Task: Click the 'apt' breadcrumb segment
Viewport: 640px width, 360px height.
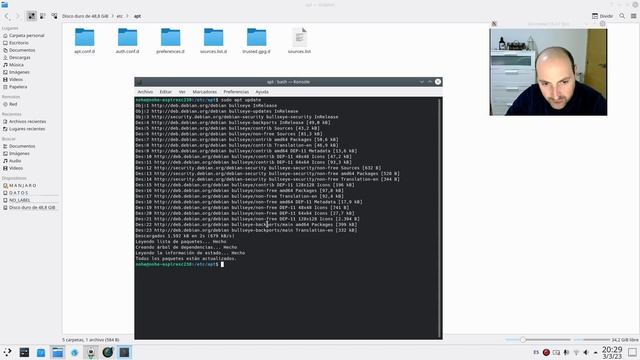Action: coord(137,16)
